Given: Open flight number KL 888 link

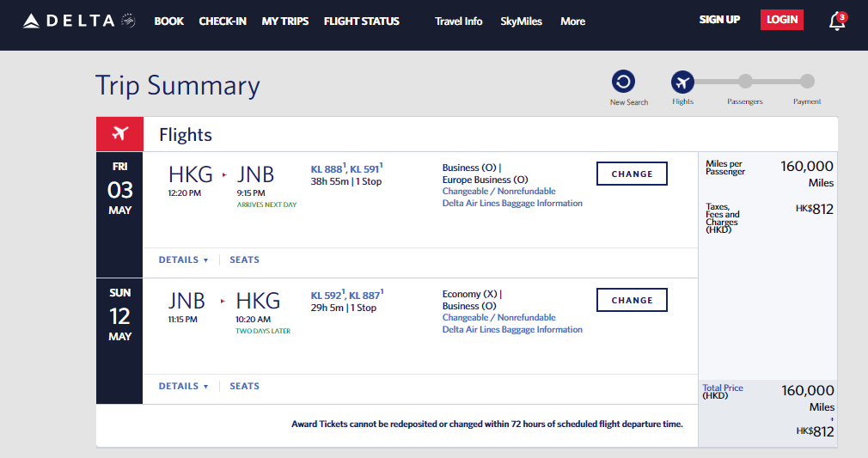Looking at the screenshot, I should pyautogui.click(x=327, y=168).
